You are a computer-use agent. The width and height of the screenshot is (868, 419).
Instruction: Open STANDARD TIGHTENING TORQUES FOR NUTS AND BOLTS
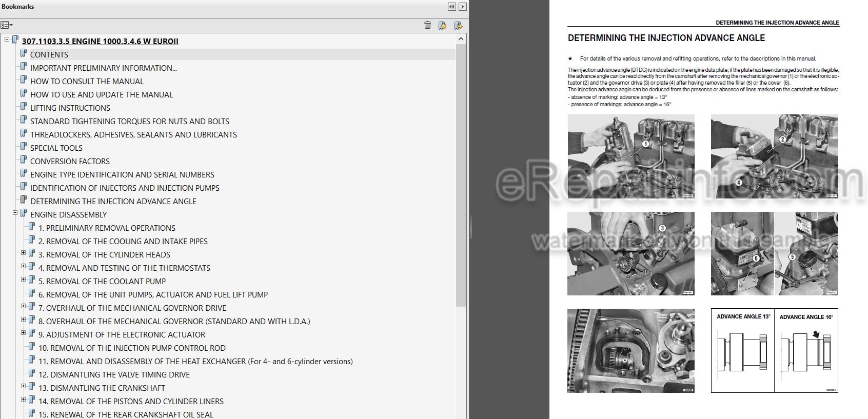(130, 122)
